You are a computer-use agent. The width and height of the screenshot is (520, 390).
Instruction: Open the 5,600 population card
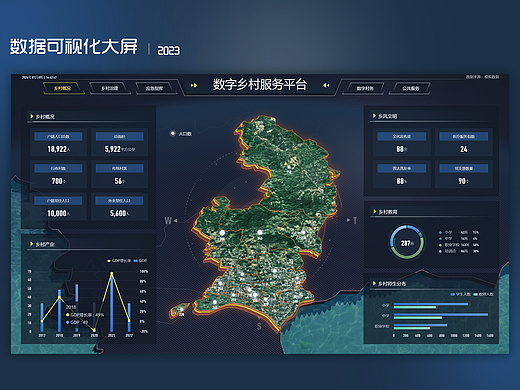tap(119, 207)
